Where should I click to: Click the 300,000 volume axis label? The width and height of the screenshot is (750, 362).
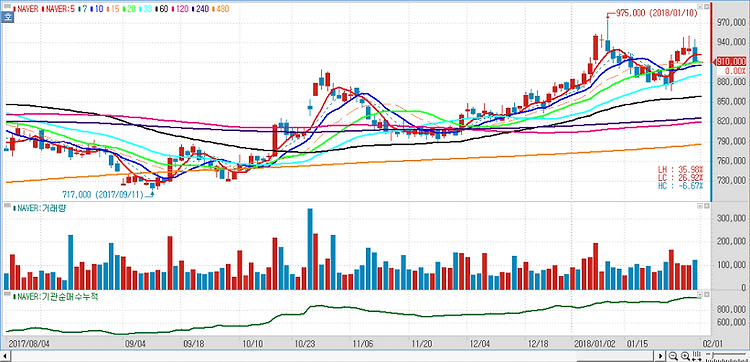(x=730, y=218)
